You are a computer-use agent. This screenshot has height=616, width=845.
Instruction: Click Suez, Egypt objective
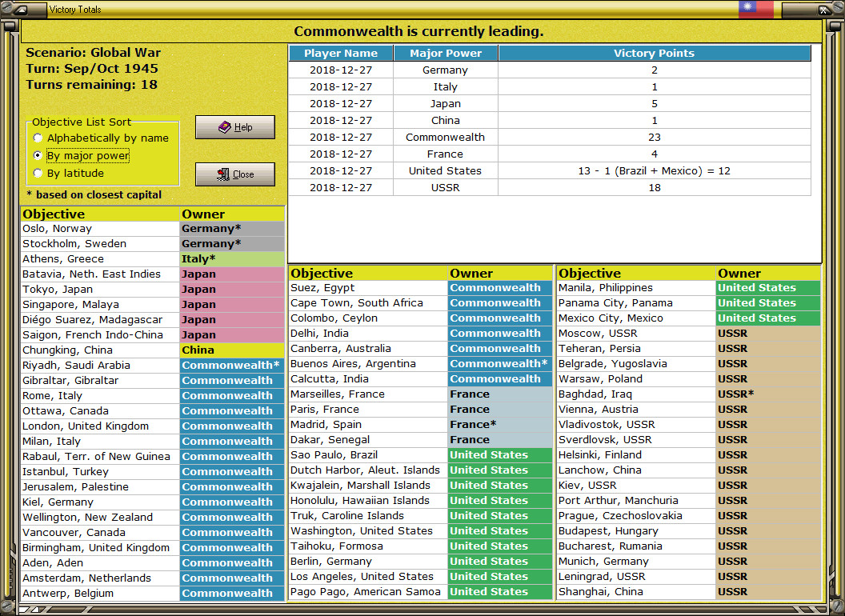click(x=368, y=288)
